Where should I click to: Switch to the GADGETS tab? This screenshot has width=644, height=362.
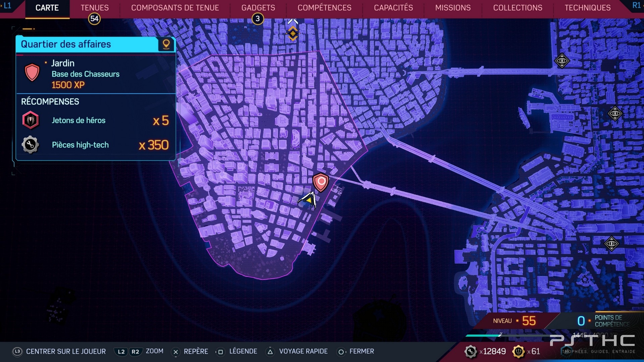pos(258,8)
